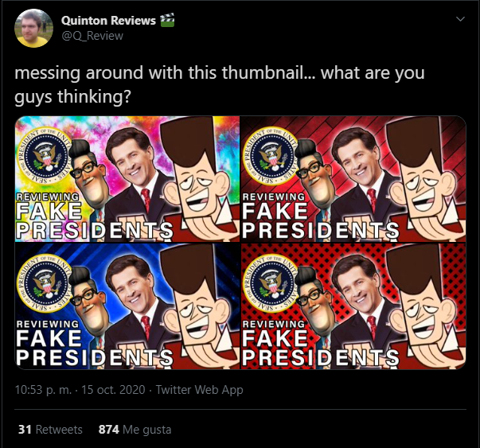Image resolution: width=480 pixels, height=448 pixels.
Task: Open the Twitter Web App source link
Action: pos(200,390)
